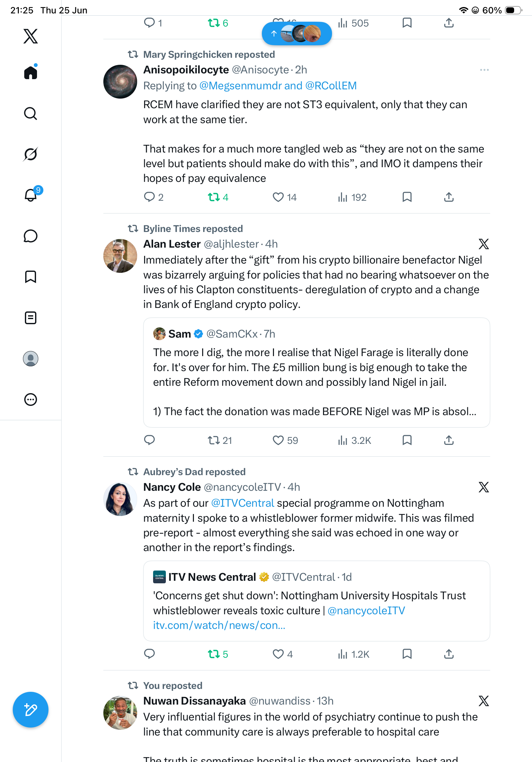Open Bookmarks in the sidebar
This screenshot has width=532, height=762.
coord(31,277)
